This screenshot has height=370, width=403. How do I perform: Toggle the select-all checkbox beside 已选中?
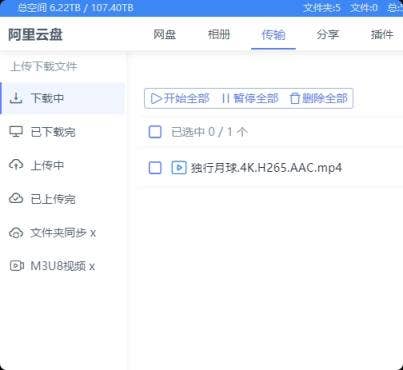pos(155,132)
